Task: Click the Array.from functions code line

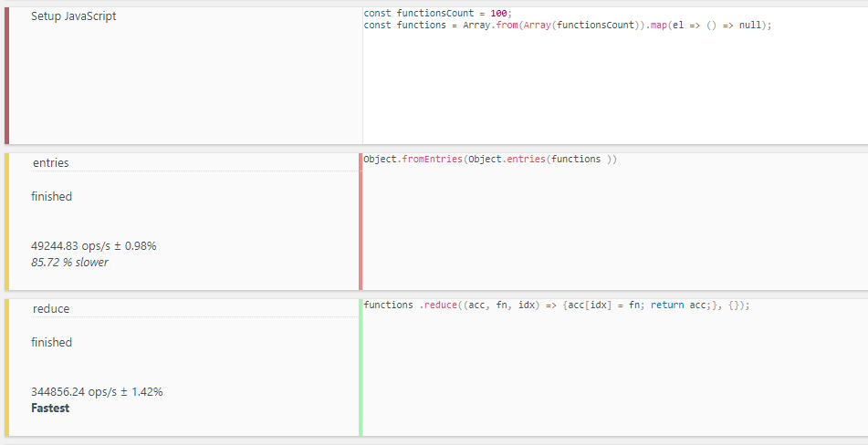Action: pos(568,25)
